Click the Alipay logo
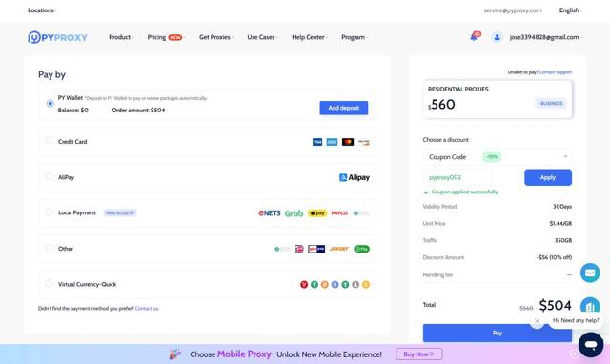 coord(354,178)
